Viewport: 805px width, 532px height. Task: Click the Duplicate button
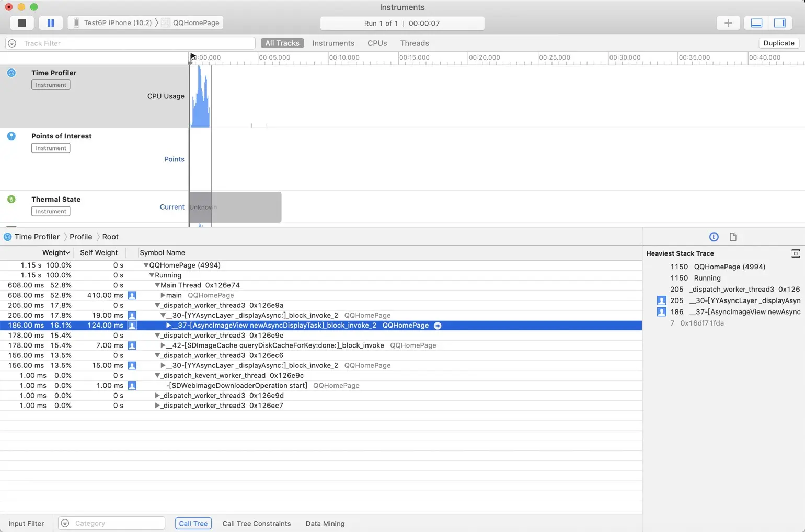tap(778, 43)
